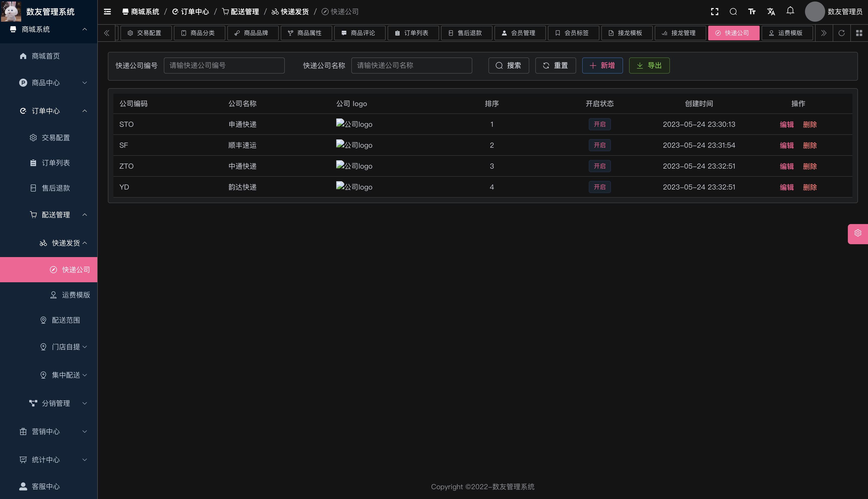The width and height of the screenshot is (868, 499).
Task: Open the language translation icon
Action: (771, 12)
